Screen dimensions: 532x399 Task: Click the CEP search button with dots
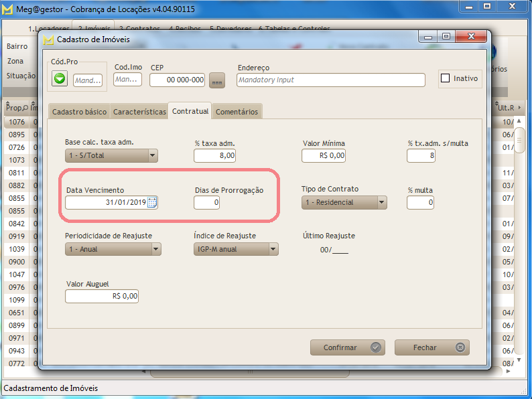coord(216,80)
